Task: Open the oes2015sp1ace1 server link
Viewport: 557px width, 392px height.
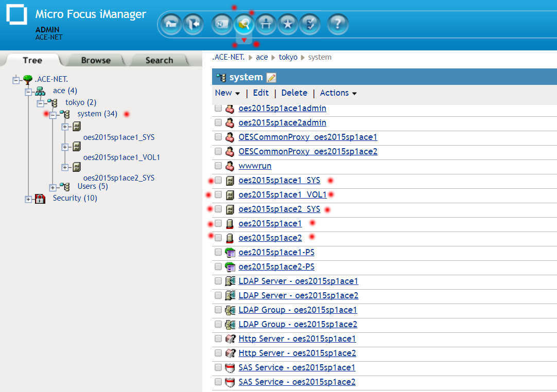Action: (270, 224)
